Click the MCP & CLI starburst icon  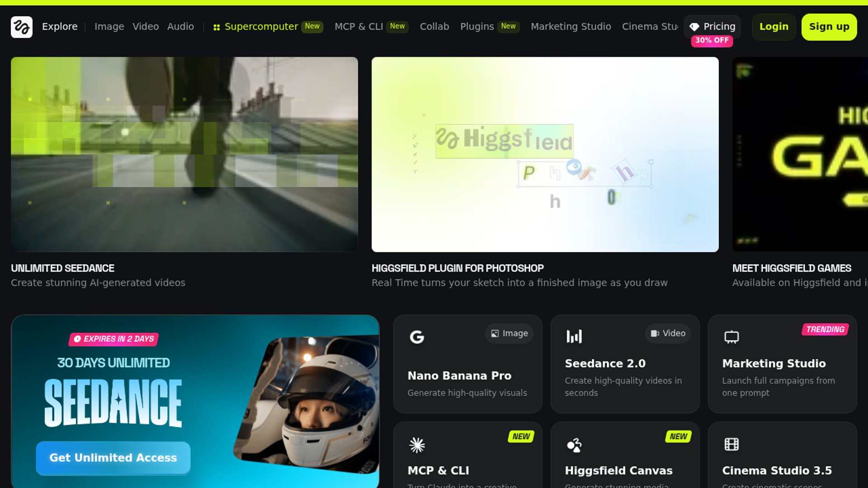417,445
